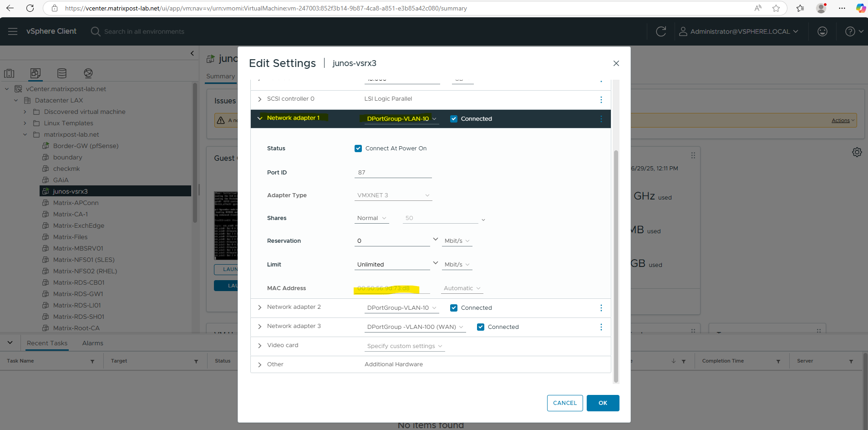Click the Search in all environments box
This screenshot has width=868, height=430.
point(144,31)
